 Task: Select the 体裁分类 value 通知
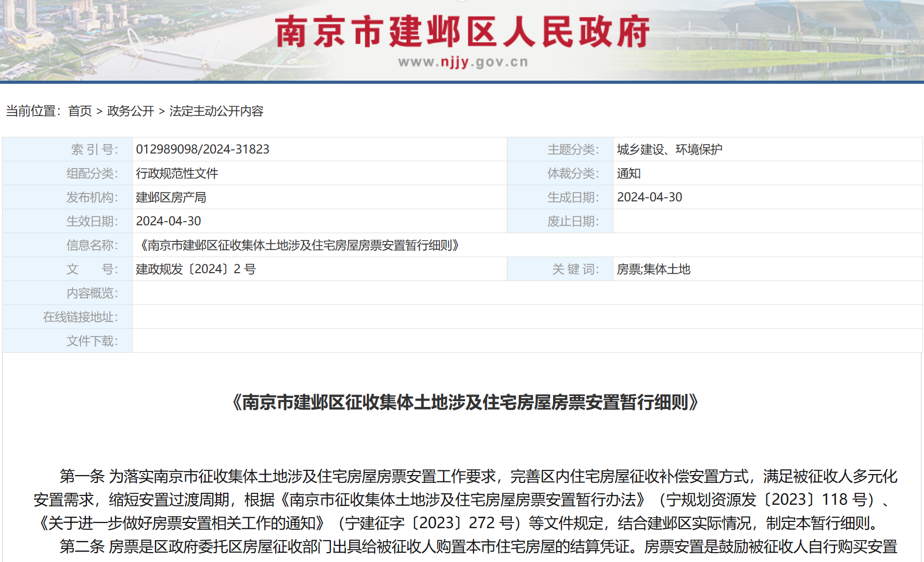click(628, 173)
